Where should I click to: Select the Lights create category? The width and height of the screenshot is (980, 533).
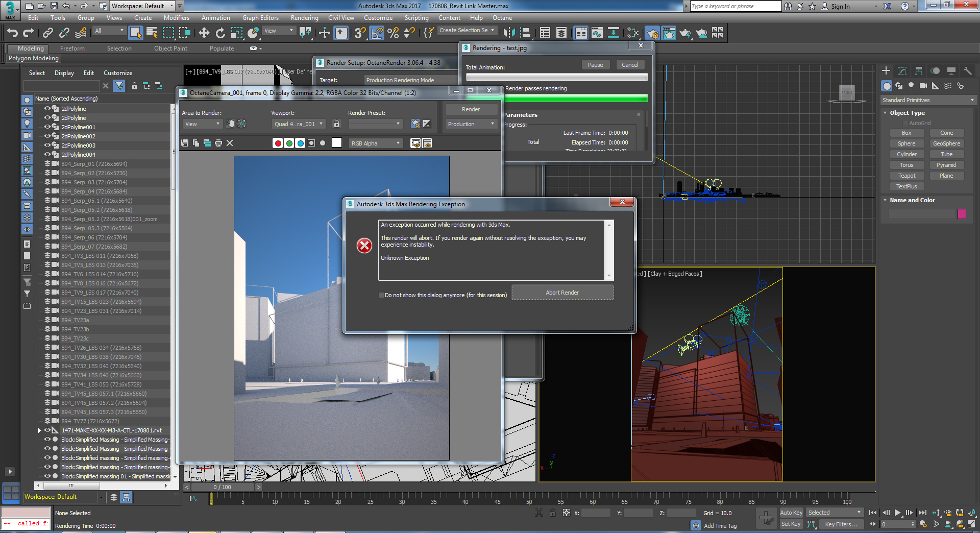point(911,86)
